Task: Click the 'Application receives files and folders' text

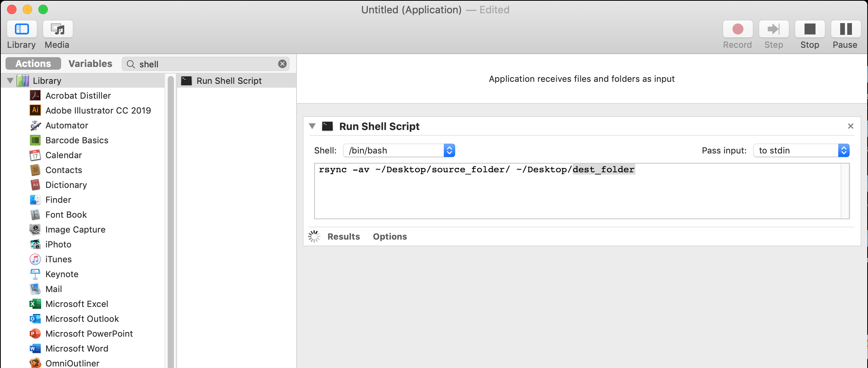Action: point(582,79)
